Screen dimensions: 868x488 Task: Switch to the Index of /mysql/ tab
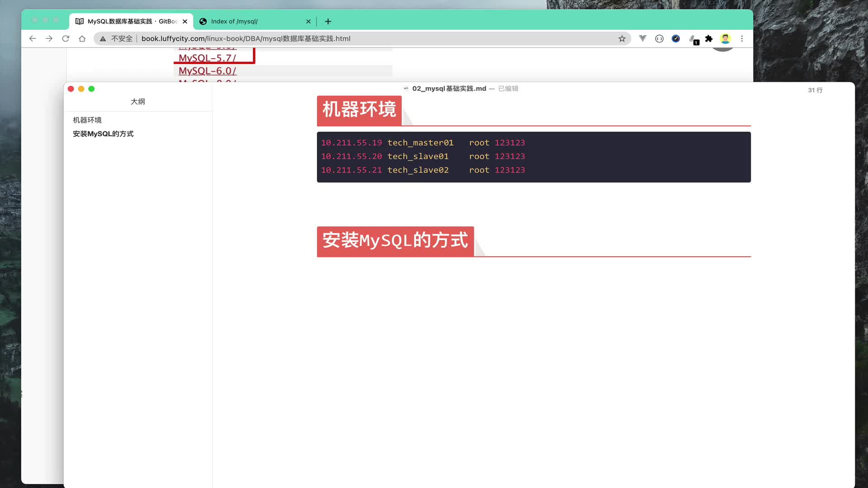tap(255, 21)
